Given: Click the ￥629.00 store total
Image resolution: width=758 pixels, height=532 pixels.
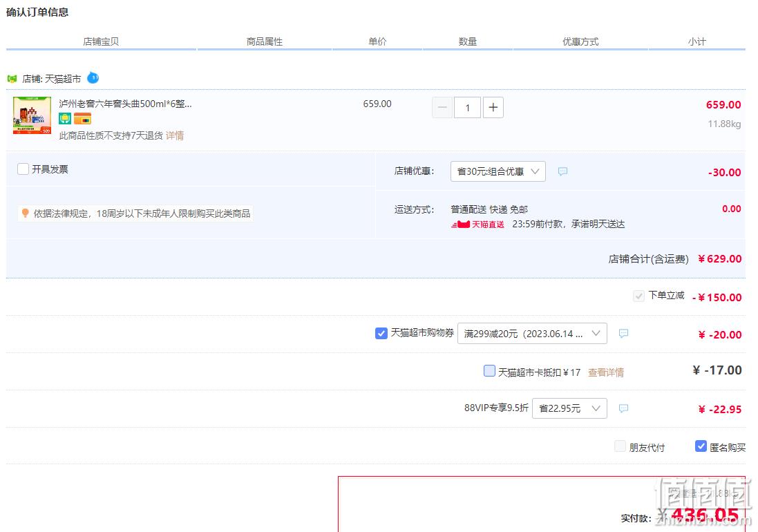Looking at the screenshot, I should click(x=719, y=259).
